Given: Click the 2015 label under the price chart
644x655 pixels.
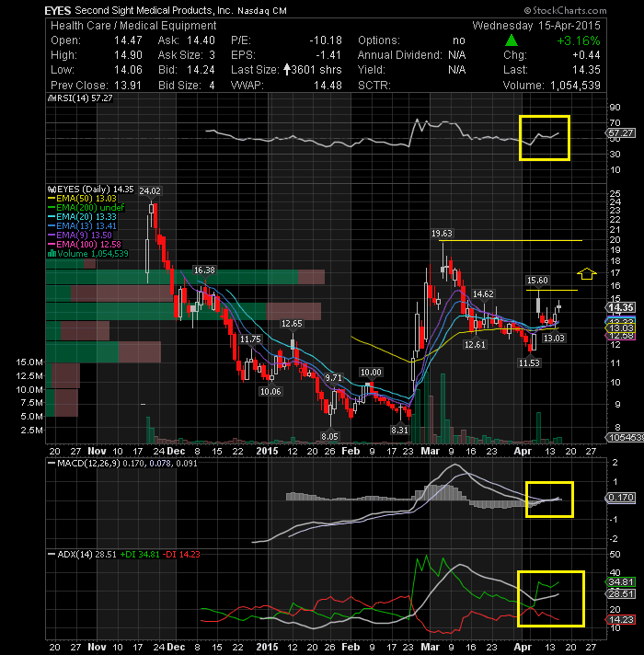Looking at the screenshot, I should [x=267, y=451].
